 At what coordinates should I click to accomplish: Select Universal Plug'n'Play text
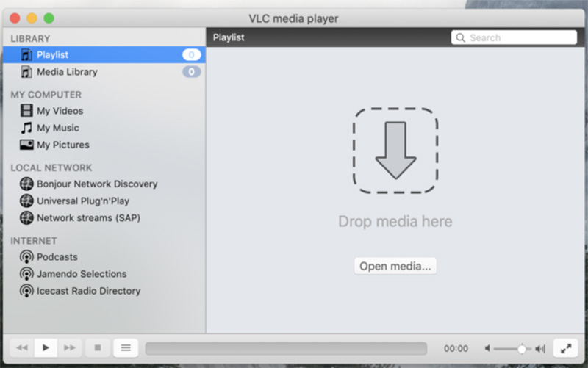(83, 201)
